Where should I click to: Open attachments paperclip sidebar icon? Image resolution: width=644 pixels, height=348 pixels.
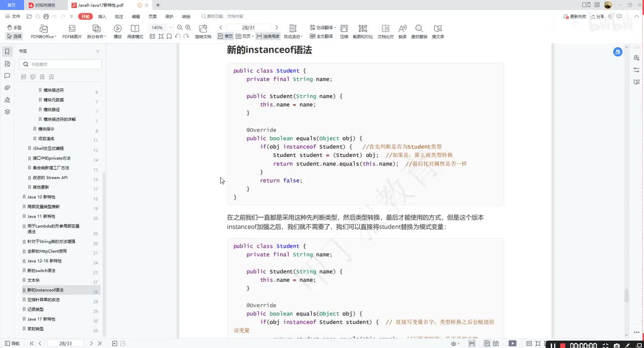tap(7, 88)
